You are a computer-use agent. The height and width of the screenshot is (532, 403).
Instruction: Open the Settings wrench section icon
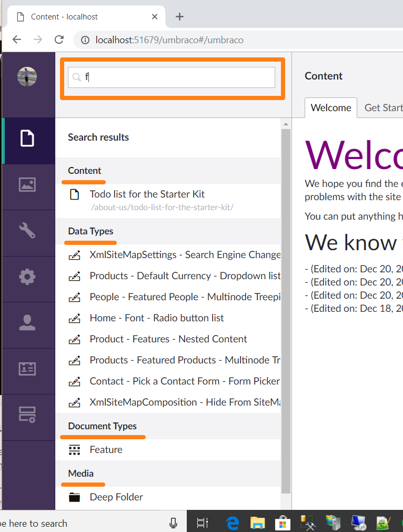(27, 230)
